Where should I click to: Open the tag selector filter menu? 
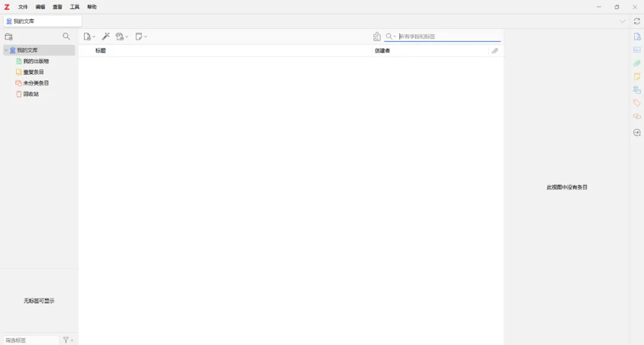point(68,340)
